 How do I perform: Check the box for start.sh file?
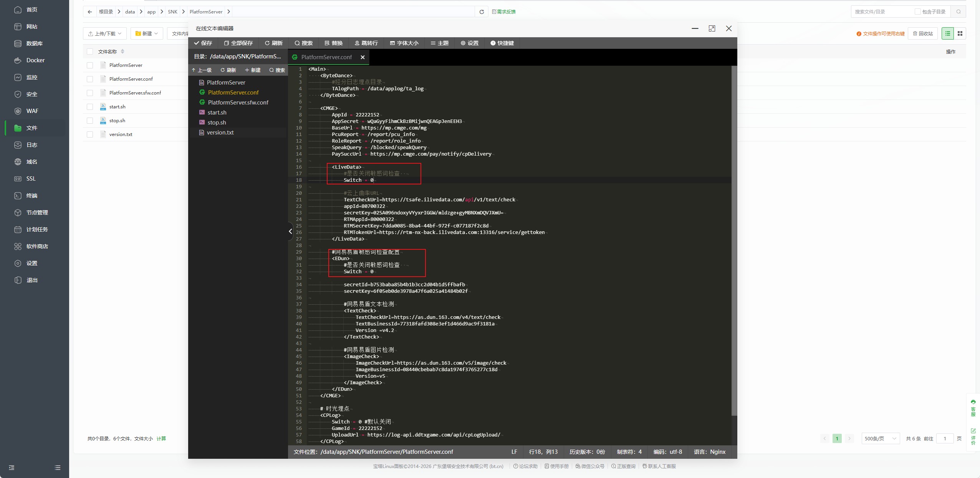click(90, 107)
